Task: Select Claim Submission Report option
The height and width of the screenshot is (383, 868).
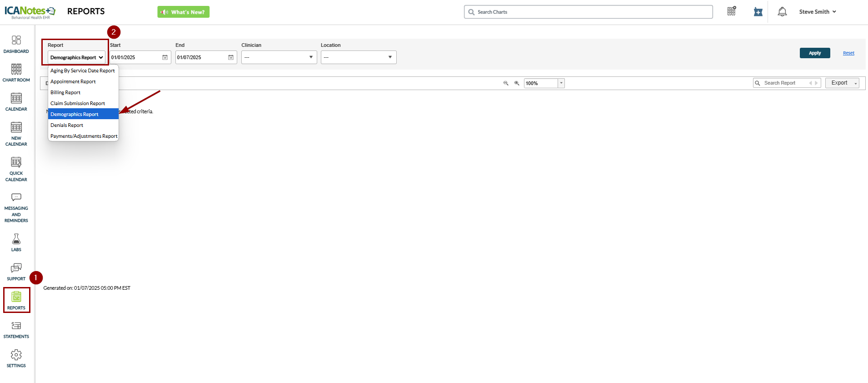Action: (x=83, y=103)
